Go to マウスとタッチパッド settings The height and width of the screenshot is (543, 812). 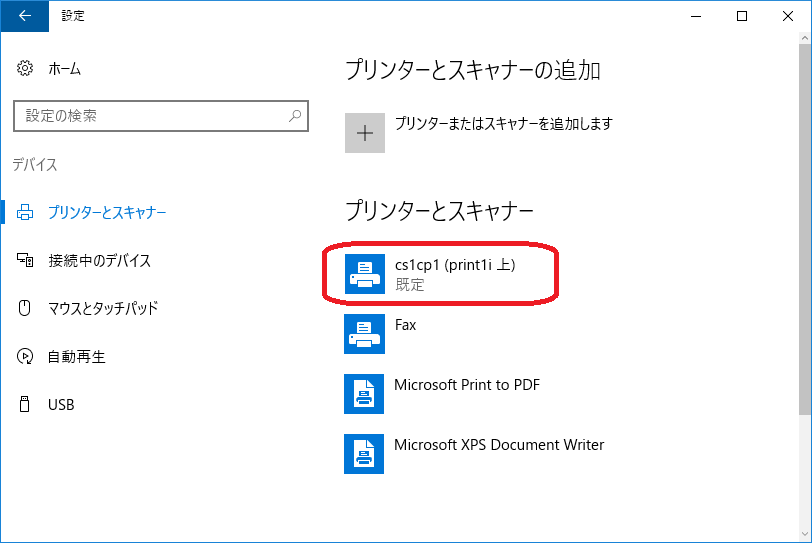[103, 309]
